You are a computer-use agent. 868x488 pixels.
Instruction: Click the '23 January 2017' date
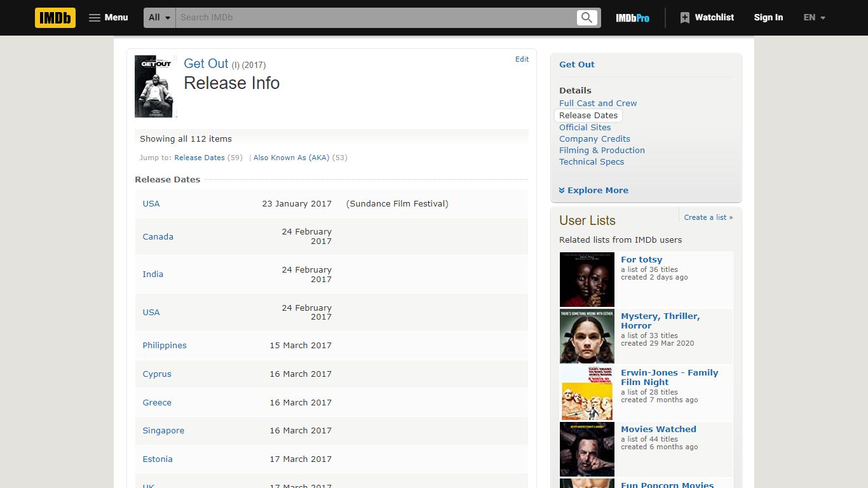point(297,204)
